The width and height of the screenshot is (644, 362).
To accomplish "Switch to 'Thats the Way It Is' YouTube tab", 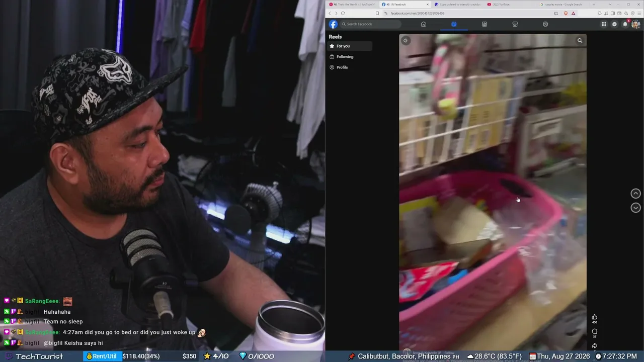I will (x=351, y=5).
